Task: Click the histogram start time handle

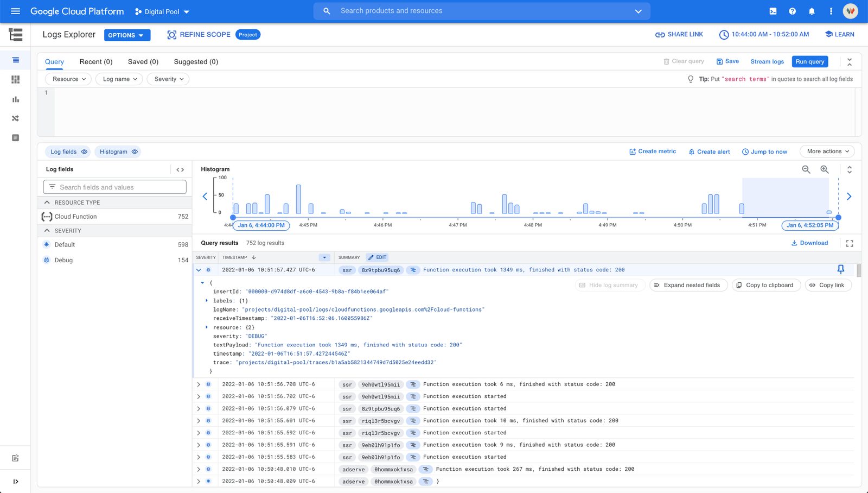Action: point(233,217)
